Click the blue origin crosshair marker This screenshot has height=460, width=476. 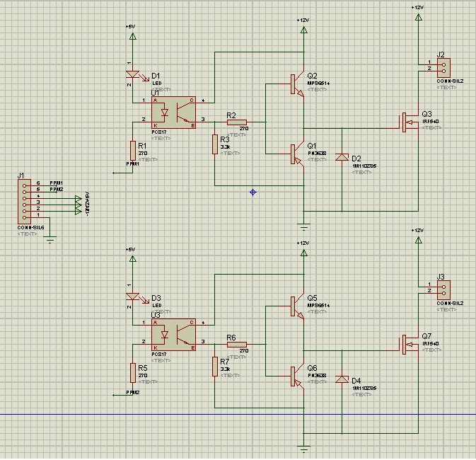pyautogui.click(x=253, y=192)
